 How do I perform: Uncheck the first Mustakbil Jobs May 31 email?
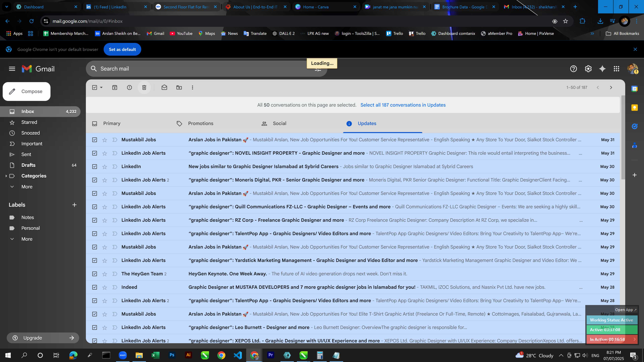[x=94, y=140]
